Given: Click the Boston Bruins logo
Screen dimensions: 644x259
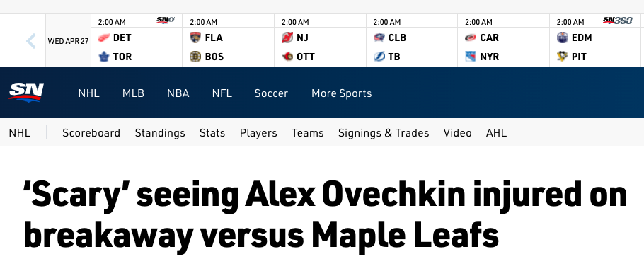Looking at the screenshot, I should [x=195, y=57].
